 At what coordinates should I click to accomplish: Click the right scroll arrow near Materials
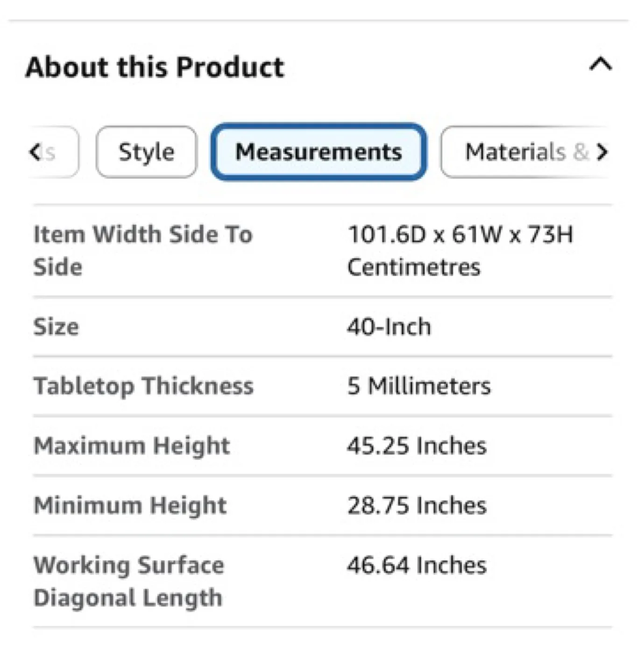[x=603, y=152]
